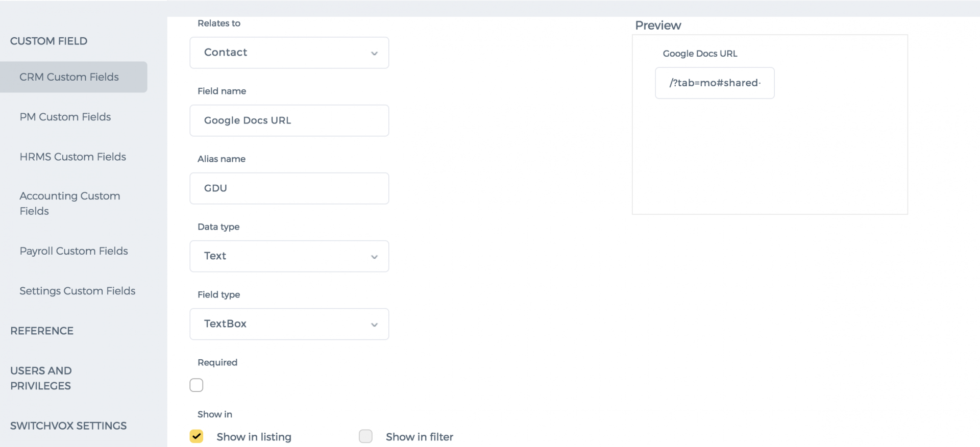Click chevron arrow of Field type dropdown

coord(374,325)
